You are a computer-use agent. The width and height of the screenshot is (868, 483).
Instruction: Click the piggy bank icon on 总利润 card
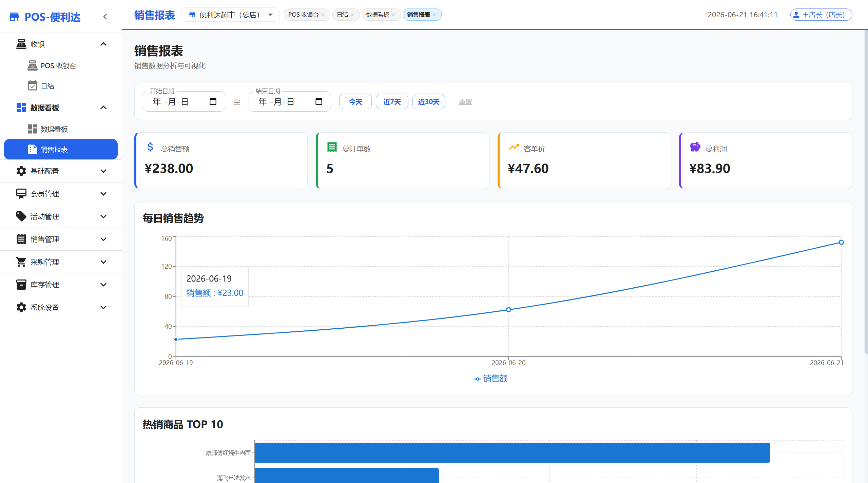coord(695,147)
